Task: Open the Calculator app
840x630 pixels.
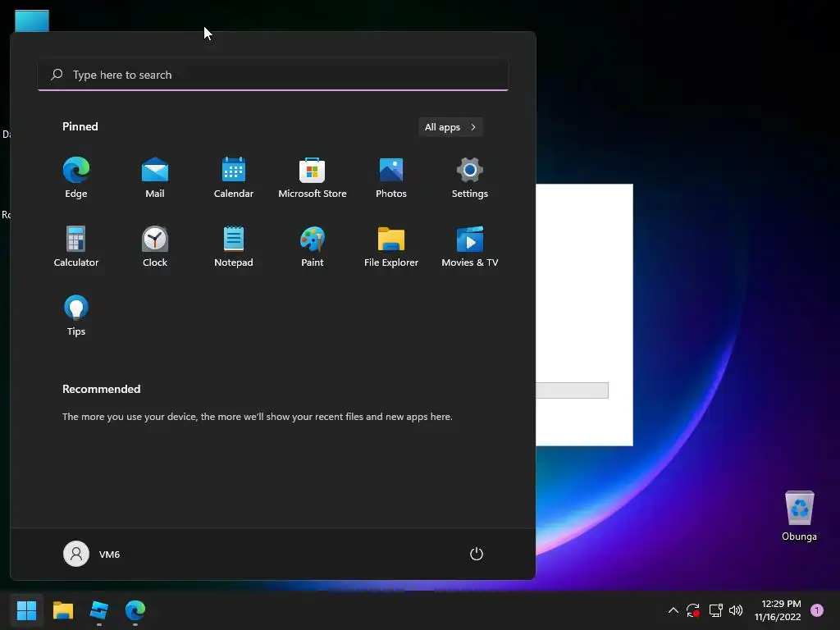Action: point(76,247)
